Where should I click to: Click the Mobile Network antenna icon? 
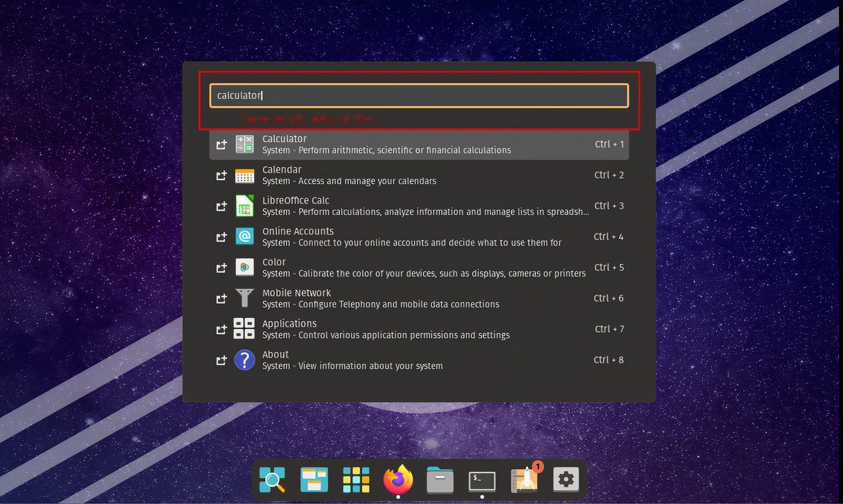[245, 298]
